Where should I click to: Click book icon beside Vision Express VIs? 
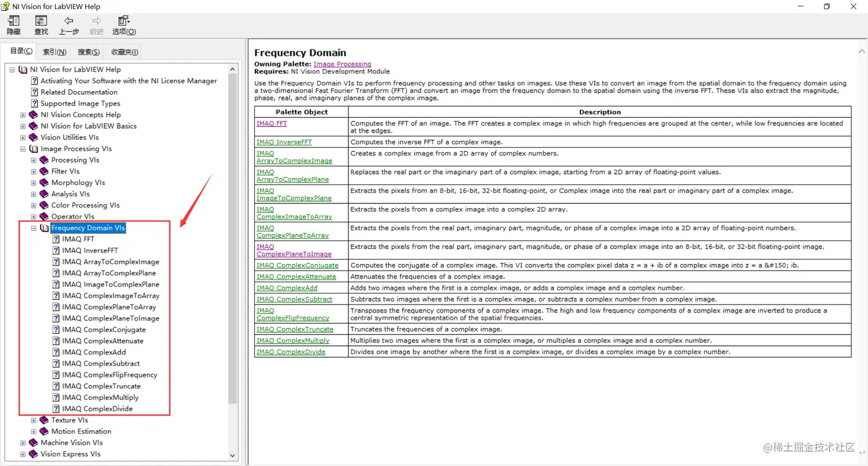coord(33,454)
